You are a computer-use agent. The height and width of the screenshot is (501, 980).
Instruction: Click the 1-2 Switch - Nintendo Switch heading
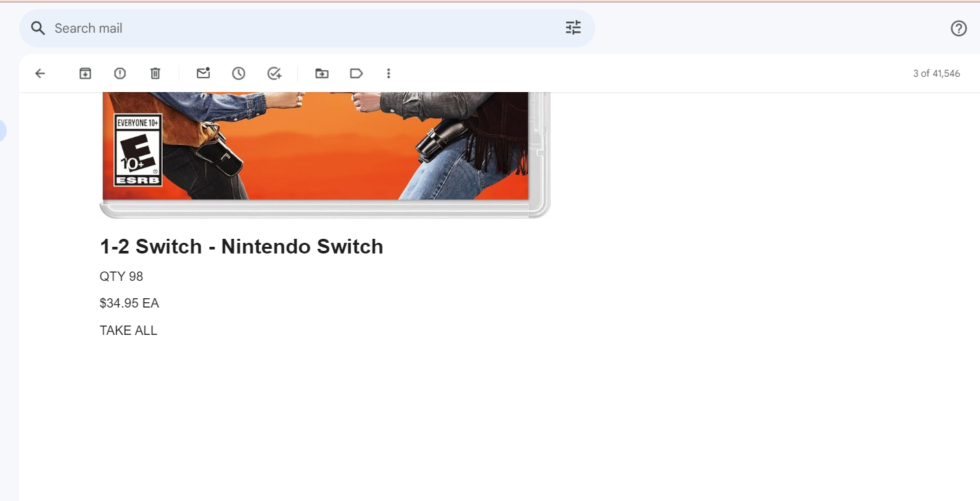241,247
